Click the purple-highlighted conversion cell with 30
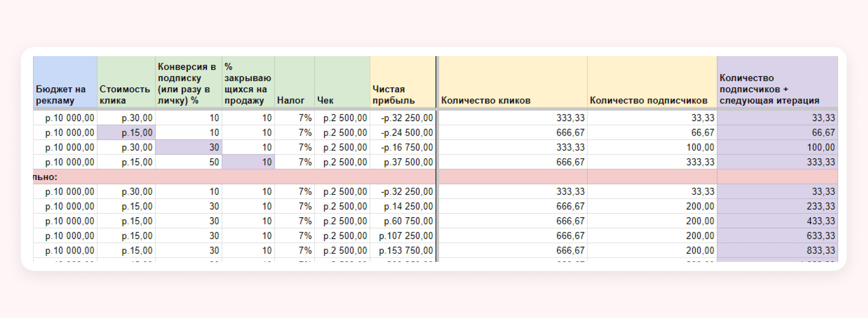Image resolution: width=868 pixels, height=318 pixels. (189, 147)
